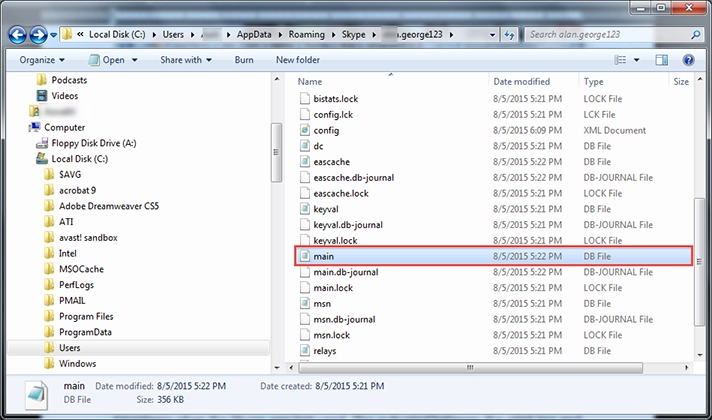
Task: Change your view icon in toolbar
Action: pyautogui.click(x=620, y=60)
